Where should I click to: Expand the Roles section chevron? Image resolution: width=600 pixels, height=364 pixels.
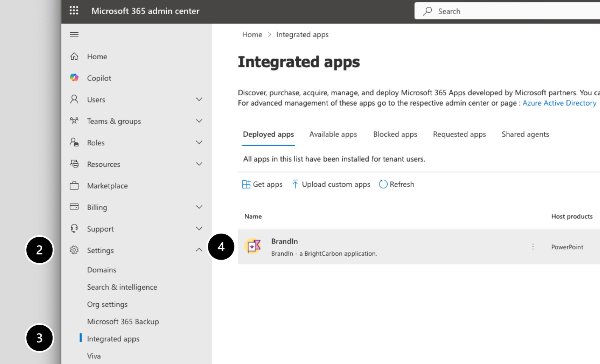point(199,142)
